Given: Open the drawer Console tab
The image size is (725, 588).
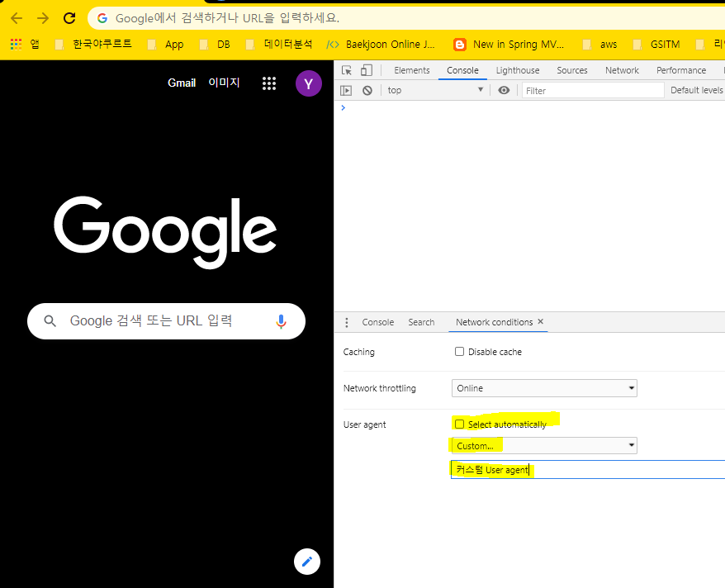Looking at the screenshot, I should [377, 322].
